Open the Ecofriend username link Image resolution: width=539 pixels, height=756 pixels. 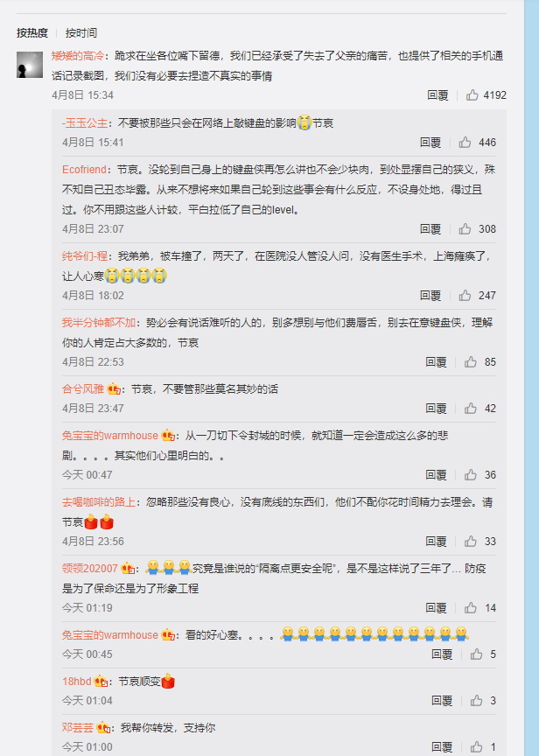pyautogui.click(x=84, y=169)
